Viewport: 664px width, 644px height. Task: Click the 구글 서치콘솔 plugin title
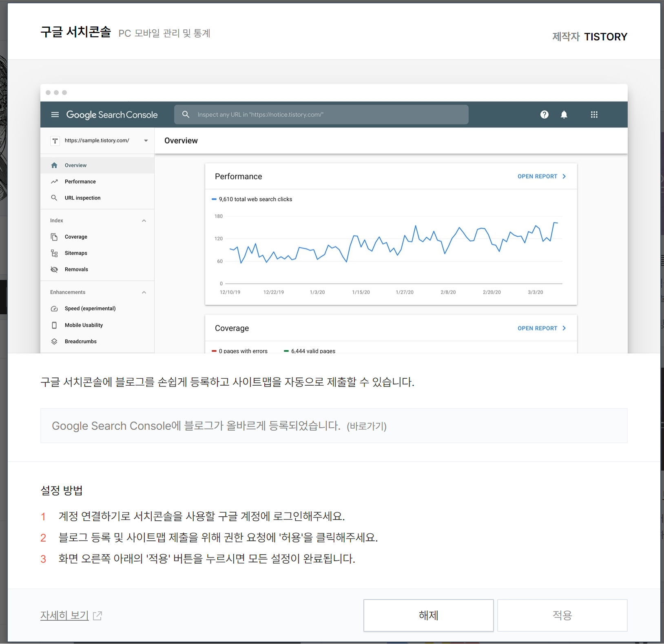(76, 32)
